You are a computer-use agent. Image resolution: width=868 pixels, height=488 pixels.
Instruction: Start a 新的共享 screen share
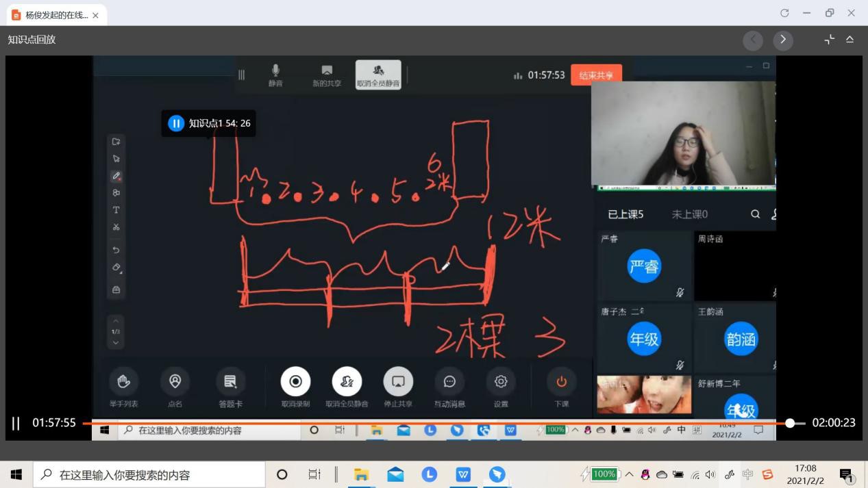pyautogui.click(x=327, y=75)
